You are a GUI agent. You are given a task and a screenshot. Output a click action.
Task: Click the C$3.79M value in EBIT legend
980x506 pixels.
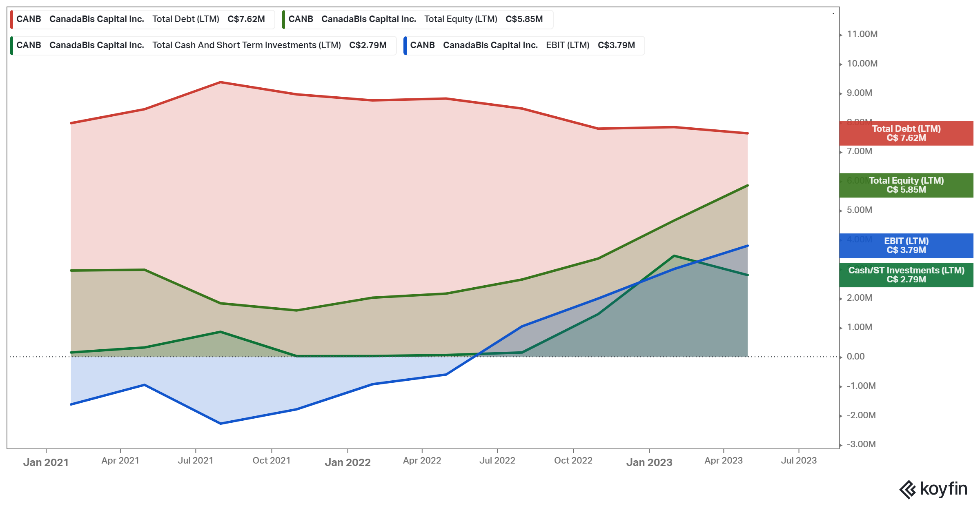(617, 45)
